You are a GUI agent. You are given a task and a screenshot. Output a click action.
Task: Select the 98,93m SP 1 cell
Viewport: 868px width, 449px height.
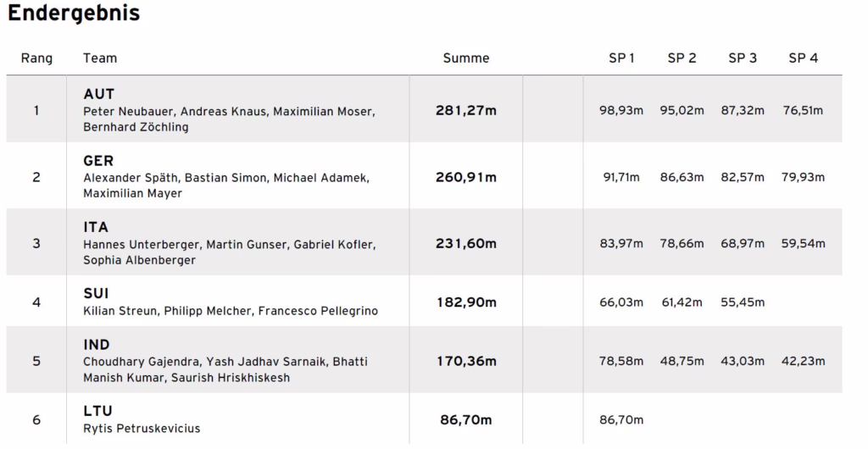pos(621,111)
